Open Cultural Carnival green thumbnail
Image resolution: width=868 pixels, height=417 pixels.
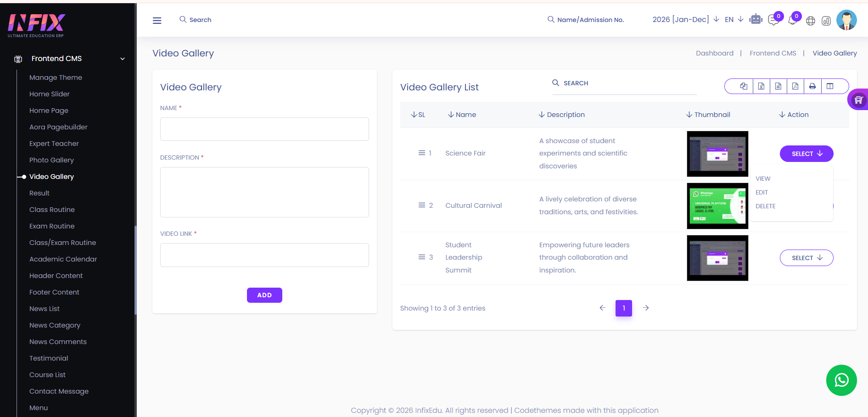click(717, 206)
